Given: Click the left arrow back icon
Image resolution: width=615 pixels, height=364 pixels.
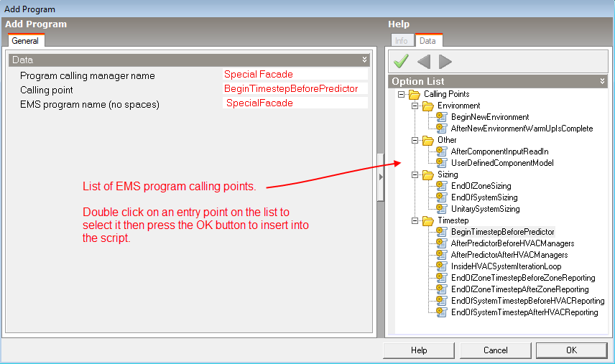Looking at the screenshot, I should [x=424, y=61].
